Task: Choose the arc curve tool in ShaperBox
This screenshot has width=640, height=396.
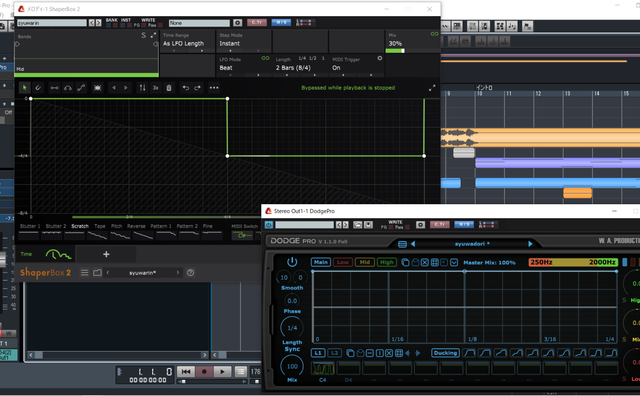Action: click(68, 88)
